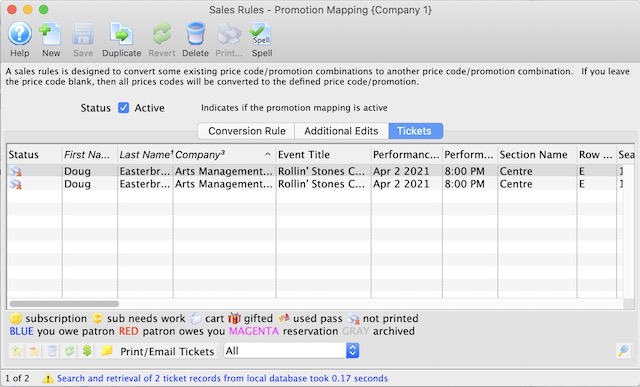The image size is (640, 387).
Task: Click the not-printed status icon in first ticket row
Action: pyautogui.click(x=16, y=171)
